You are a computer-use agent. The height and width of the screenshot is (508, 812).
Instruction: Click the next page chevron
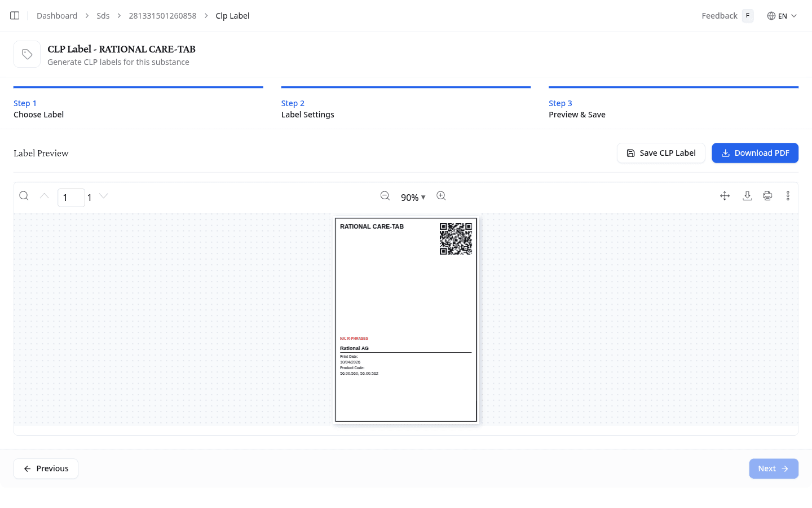pos(103,196)
